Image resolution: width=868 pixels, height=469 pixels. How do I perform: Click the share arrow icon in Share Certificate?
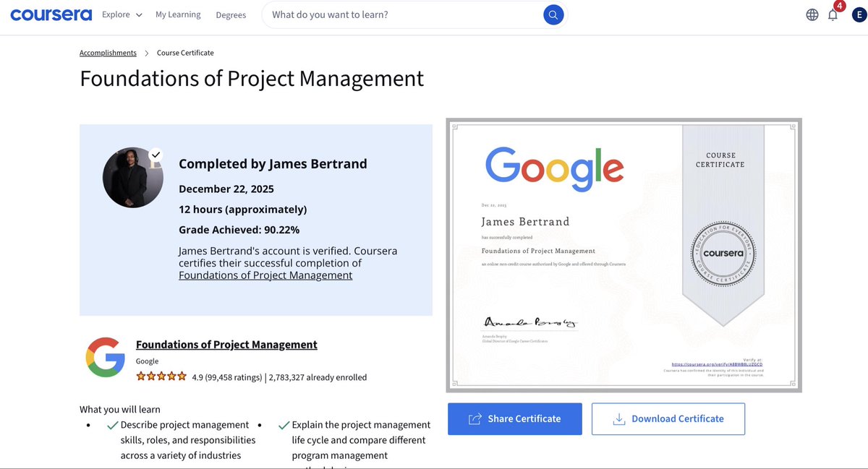click(x=475, y=419)
